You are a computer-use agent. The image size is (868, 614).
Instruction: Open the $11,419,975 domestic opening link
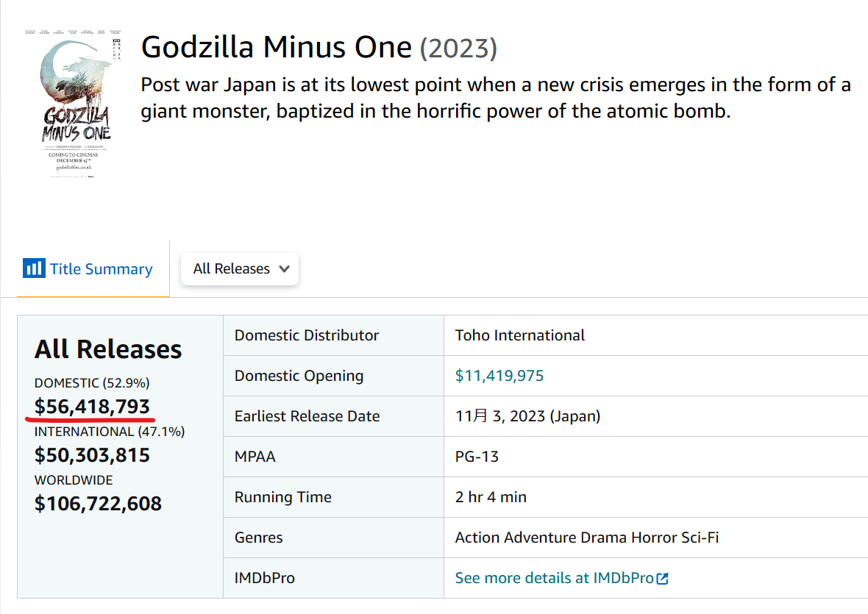(x=499, y=376)
